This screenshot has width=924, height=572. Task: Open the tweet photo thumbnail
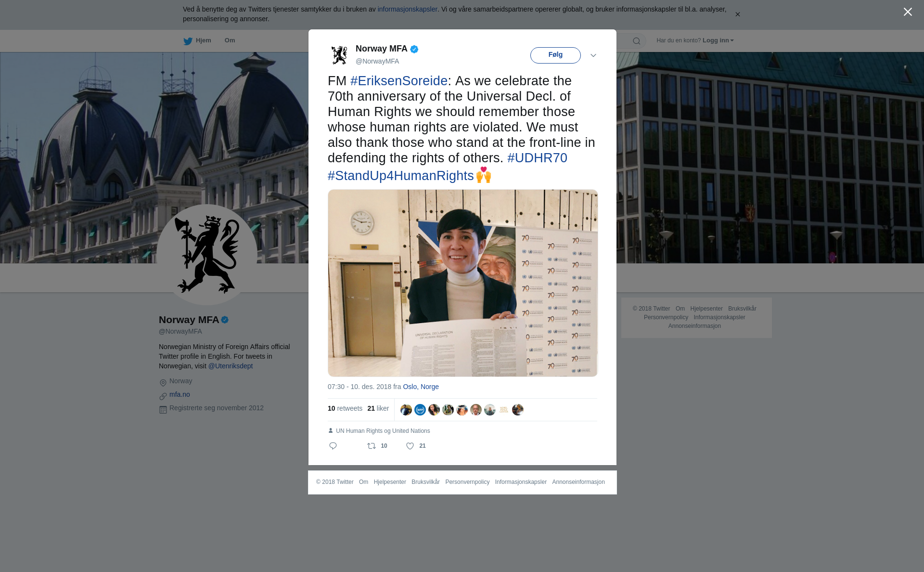(462, 283)
